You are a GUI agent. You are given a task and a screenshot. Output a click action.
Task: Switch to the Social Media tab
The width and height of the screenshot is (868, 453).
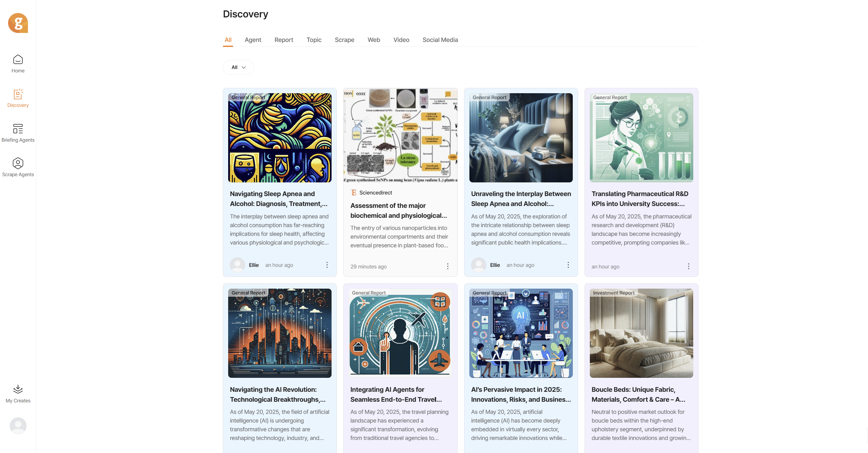coord(440,40)
